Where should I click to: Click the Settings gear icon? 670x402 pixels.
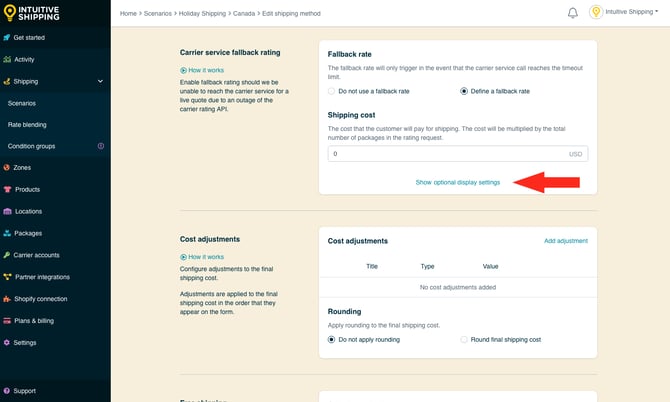coord(8,342)
